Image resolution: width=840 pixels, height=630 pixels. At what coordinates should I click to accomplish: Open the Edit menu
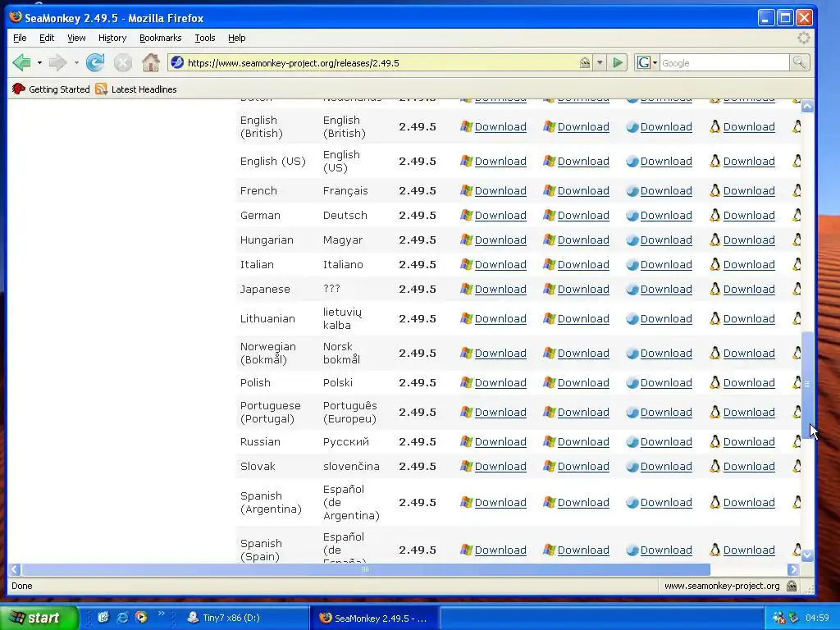coord(47,38)
